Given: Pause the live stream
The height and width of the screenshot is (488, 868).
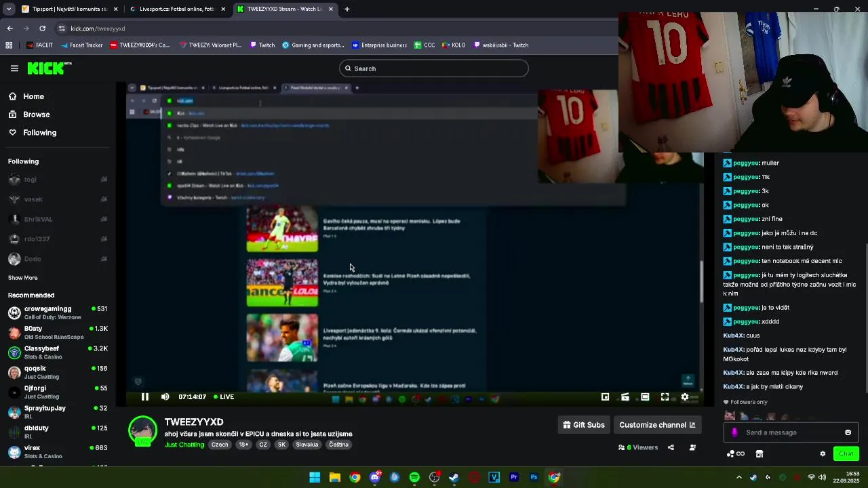Looking at the screenshot, I should (144, 397).
